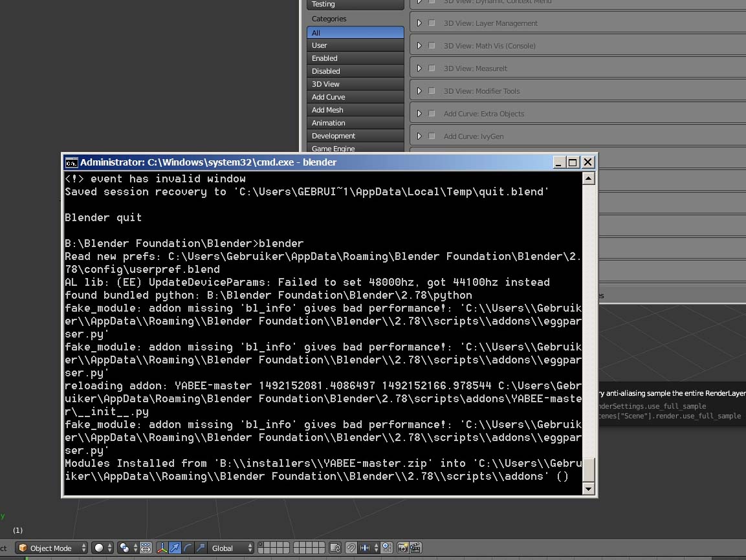Viewport: 746px width, 560px height.
Task: Click the cmd window title bar icon
Action: click(71, 162)
